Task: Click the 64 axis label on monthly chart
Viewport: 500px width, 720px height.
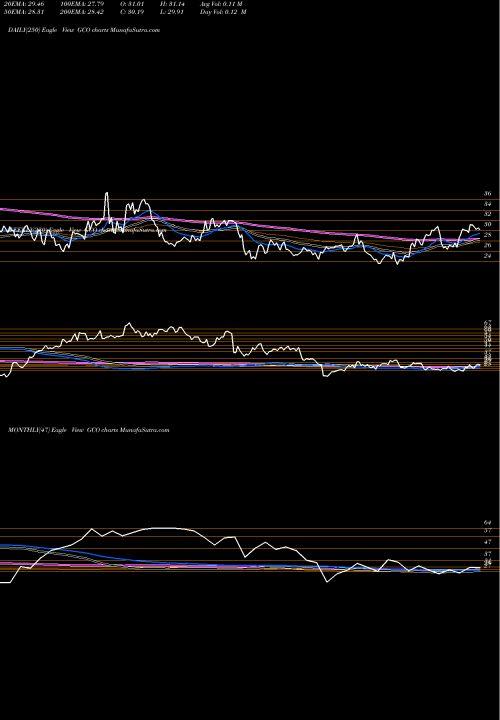Action: (488, 523)
